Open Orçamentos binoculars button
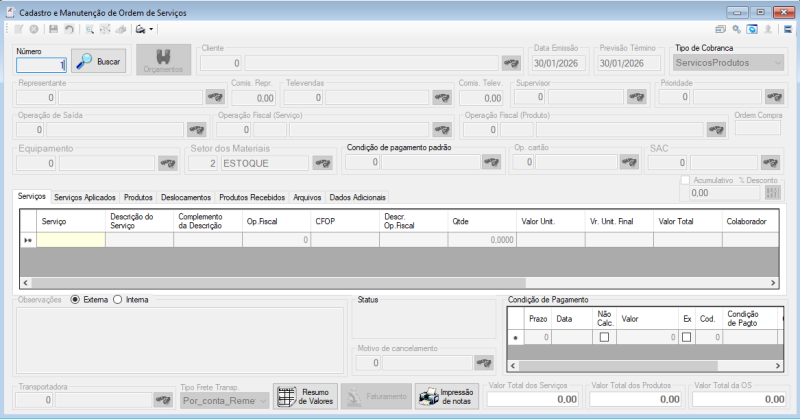800x419 pixels. click(x=163, y=60)
